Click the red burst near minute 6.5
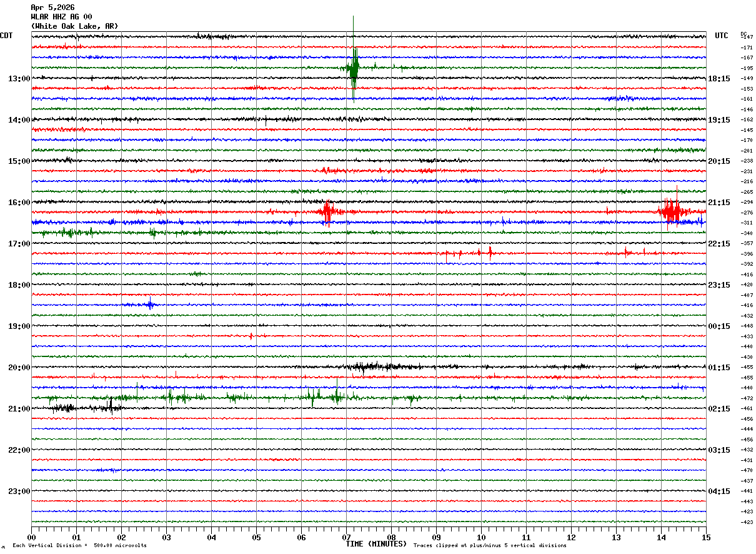This screenshot has width=756, height=554. [327, 211]
